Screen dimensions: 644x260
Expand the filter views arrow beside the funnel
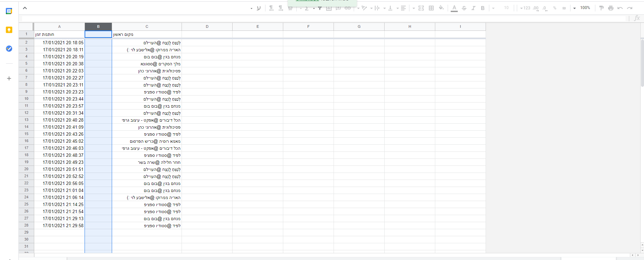(x=314, y=8)
